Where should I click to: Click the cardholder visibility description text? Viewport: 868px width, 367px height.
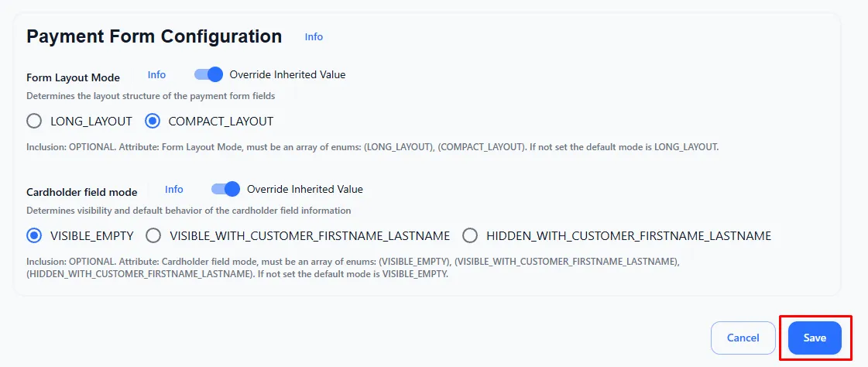coord(188,211)
